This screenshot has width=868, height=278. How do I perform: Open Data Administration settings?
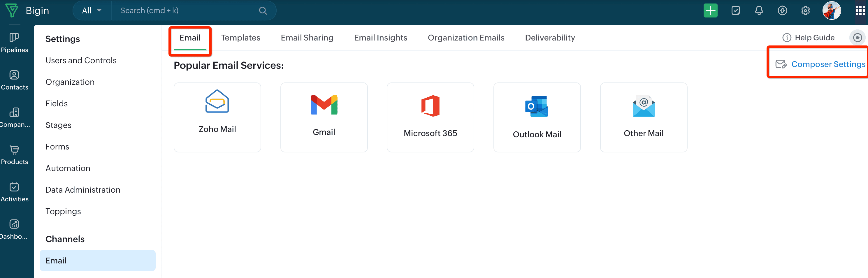tap(83, 190)
